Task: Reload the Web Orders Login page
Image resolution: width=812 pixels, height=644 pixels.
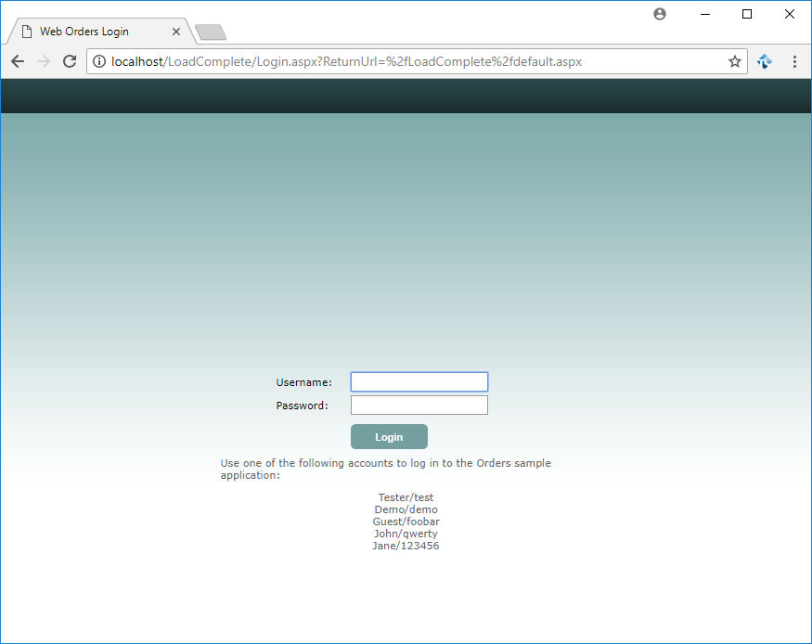Action: 70,61
